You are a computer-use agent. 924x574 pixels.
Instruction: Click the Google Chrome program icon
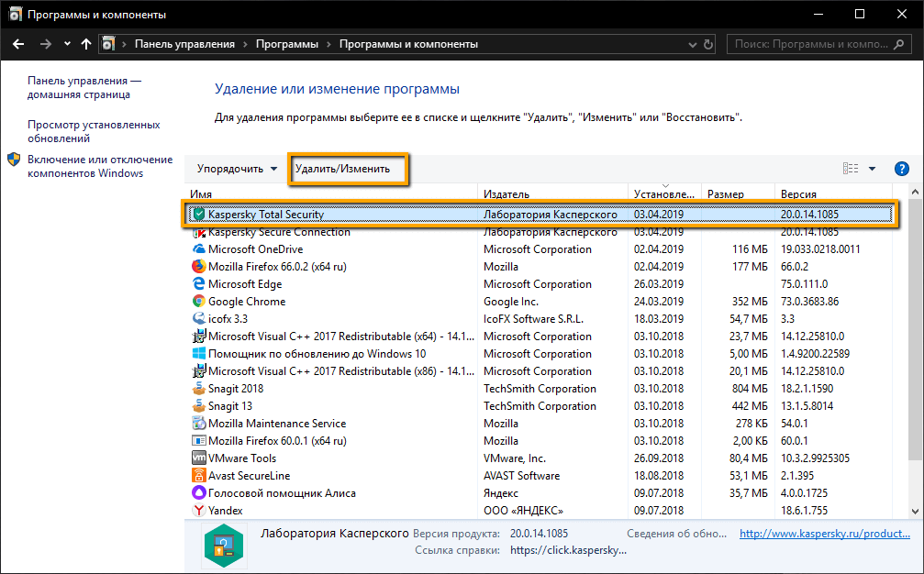click(x=197, y=301)
